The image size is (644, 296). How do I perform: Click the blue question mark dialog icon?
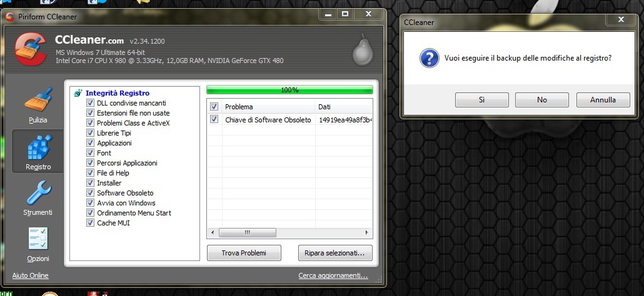(x=428, y=58)
